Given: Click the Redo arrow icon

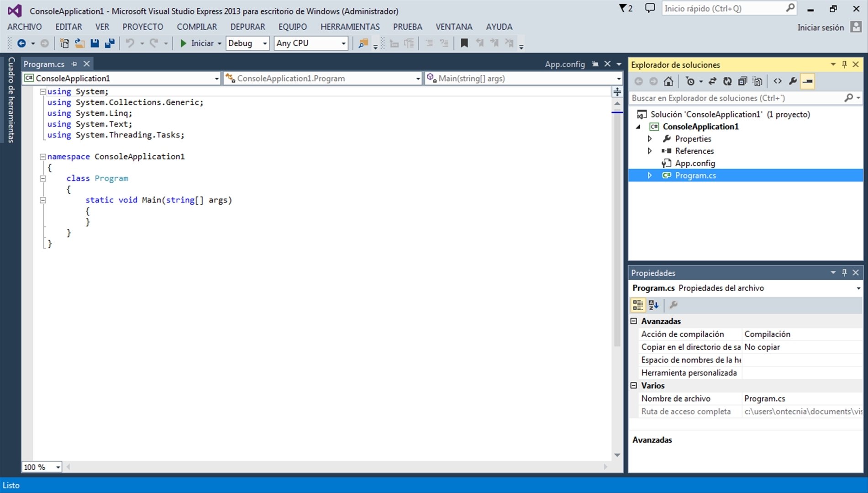Looking at the screenshot, I should click(154, 43).
